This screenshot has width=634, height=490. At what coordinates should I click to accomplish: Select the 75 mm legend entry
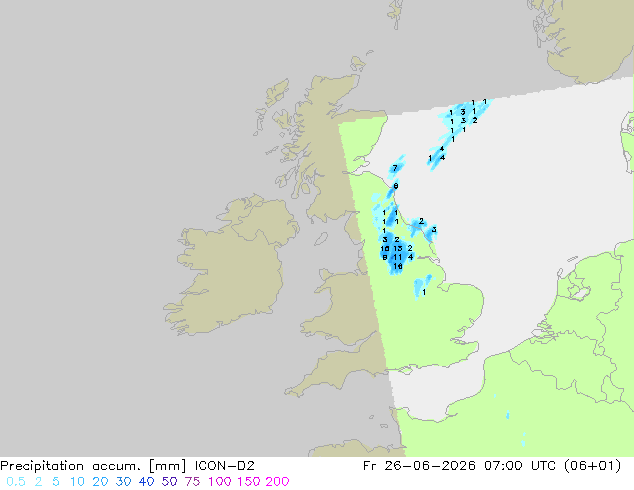click(192, 482)
